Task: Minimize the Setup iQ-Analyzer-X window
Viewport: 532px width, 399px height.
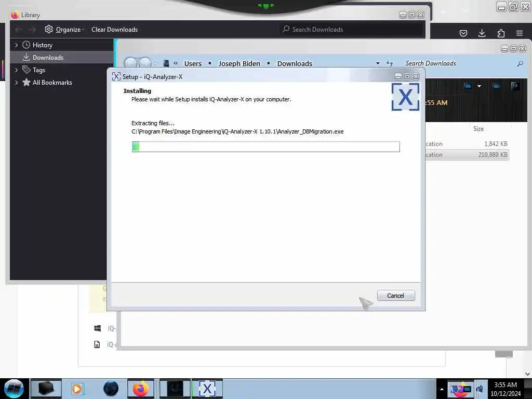Action: click(398, 77)
